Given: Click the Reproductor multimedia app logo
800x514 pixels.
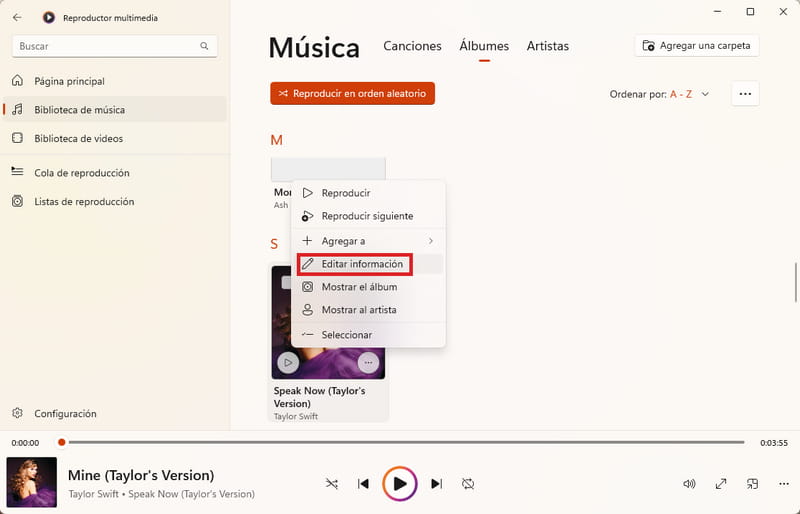Looking at the screenshot, I should (48, 17).
